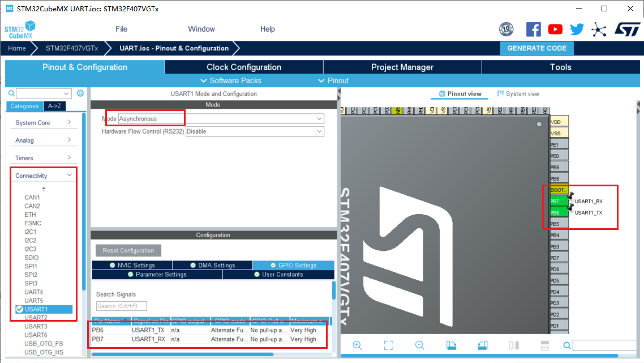Open GPIO Settings tab
This screenshot has width=644, height=363.
(293, 265)
